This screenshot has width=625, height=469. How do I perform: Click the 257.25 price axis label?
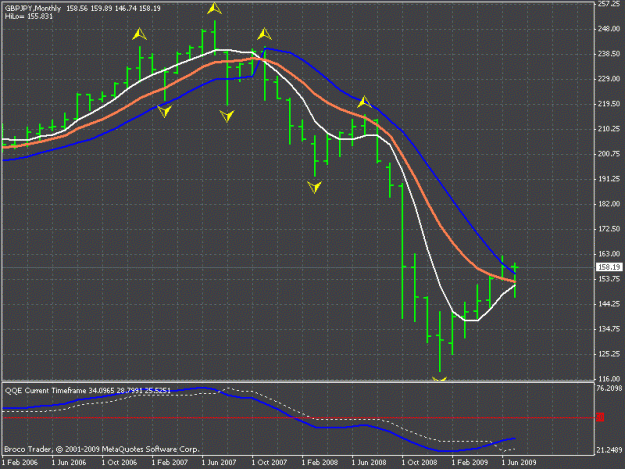(x=609, y=4)
